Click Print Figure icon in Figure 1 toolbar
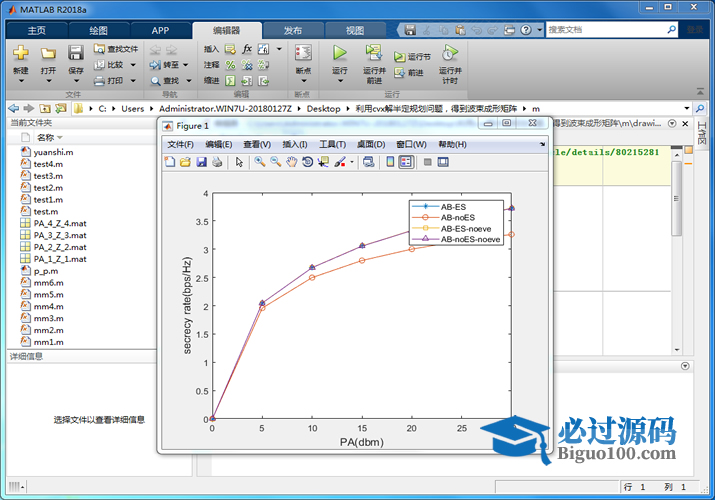Image resolution: width=715 pixels, height=500 pixels. [x=217, y=162]
